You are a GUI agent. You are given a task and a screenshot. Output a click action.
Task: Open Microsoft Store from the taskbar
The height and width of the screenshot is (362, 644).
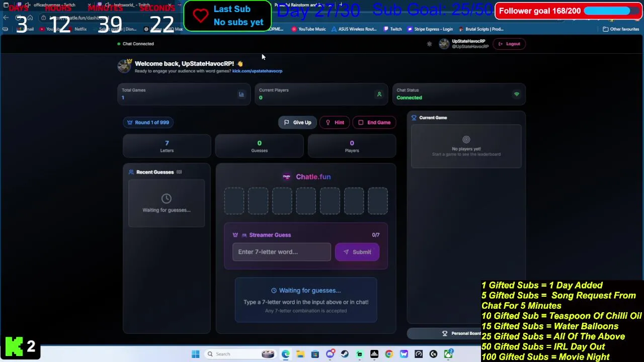click(x=315, y=354)
